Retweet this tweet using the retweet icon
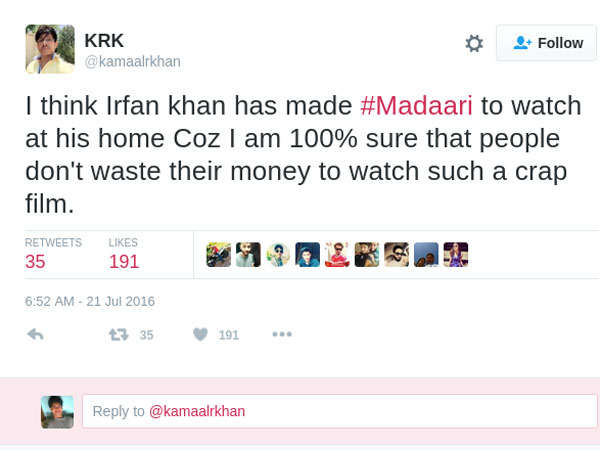 (119, 334)
